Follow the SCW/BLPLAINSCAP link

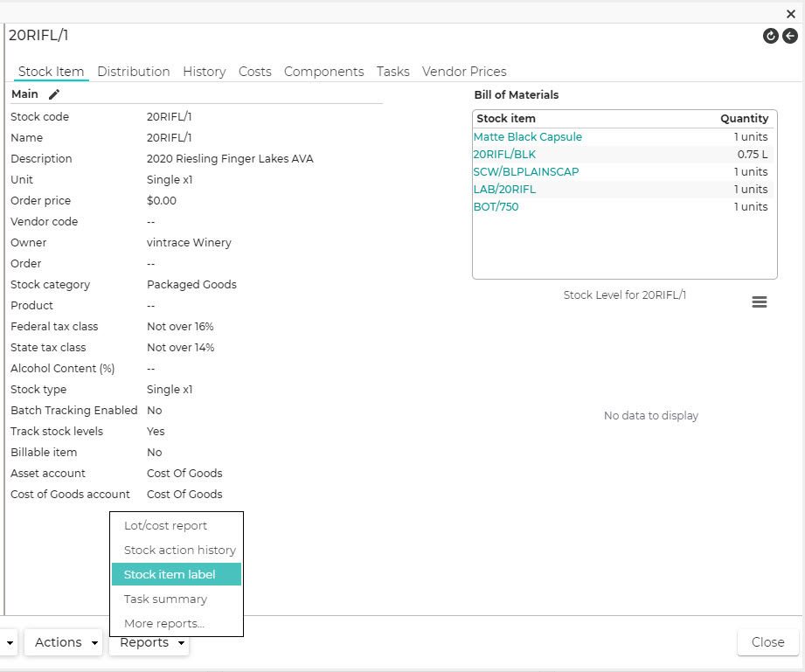(x=525, y=172)
